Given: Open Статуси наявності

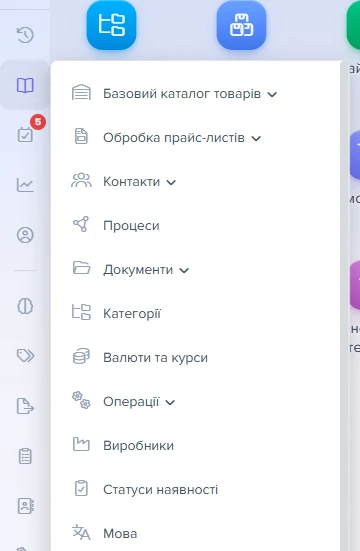Looking at the screenshot, I should click(160, 490).
